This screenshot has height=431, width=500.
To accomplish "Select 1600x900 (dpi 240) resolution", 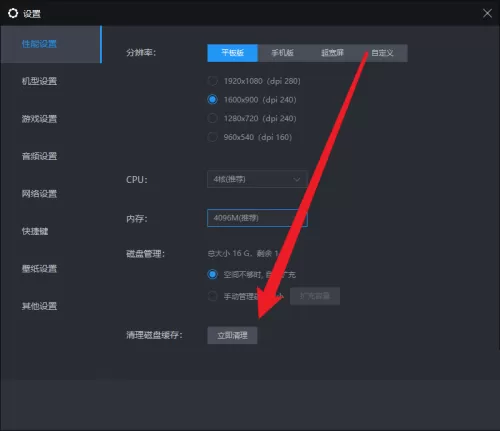I will (212, 100).
